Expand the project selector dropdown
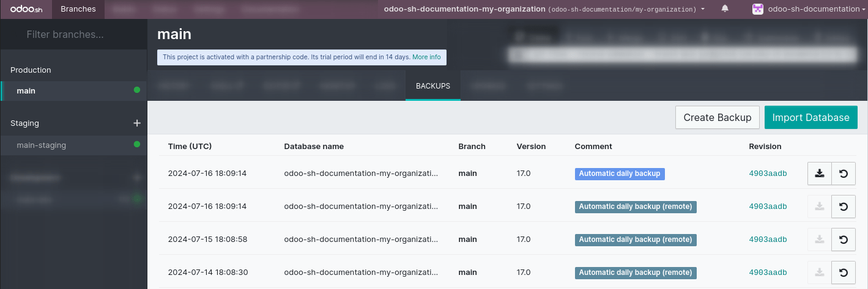The width and height of the screenshot is (868, 289). pyautogui.click(x=544, y=9)
